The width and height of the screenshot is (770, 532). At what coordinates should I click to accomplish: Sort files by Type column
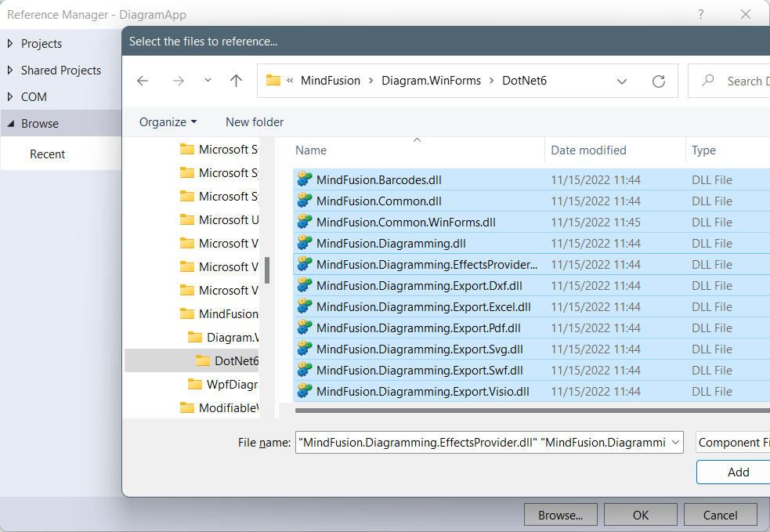tap(703, 150)
